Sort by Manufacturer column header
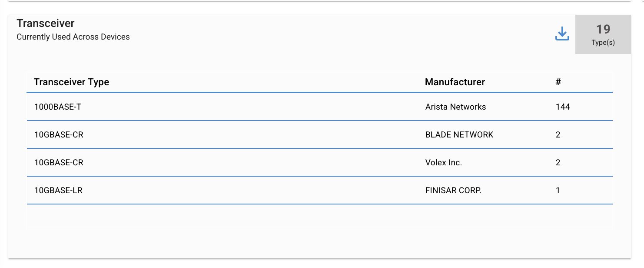The width and height of the screenshot is (644, 268). point(455,82)
